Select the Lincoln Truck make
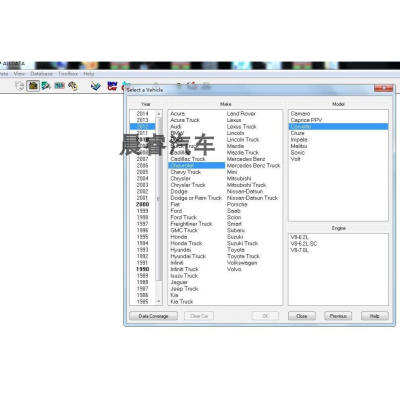 click(x=243, y=140)
